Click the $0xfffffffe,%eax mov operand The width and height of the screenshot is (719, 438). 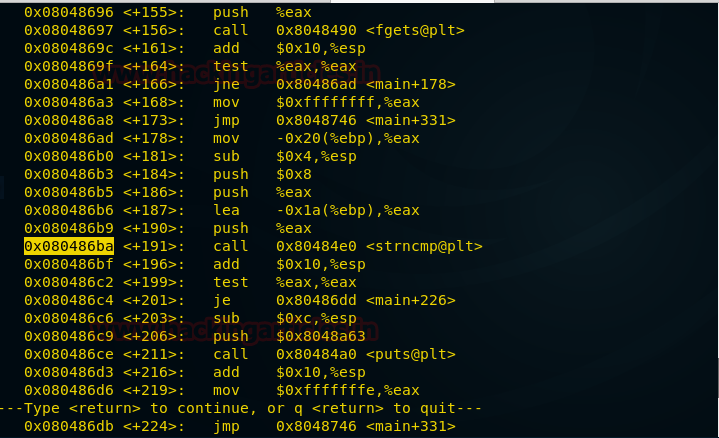point(338,390)
